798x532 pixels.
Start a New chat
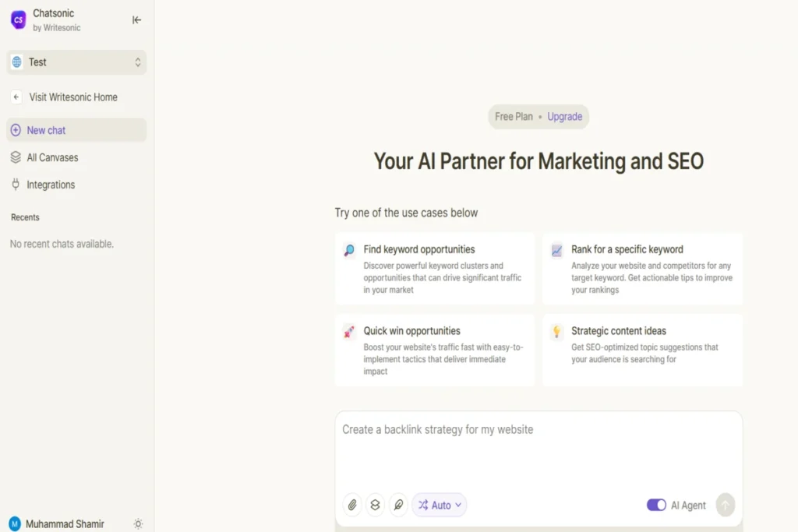[x=76, y=130]
